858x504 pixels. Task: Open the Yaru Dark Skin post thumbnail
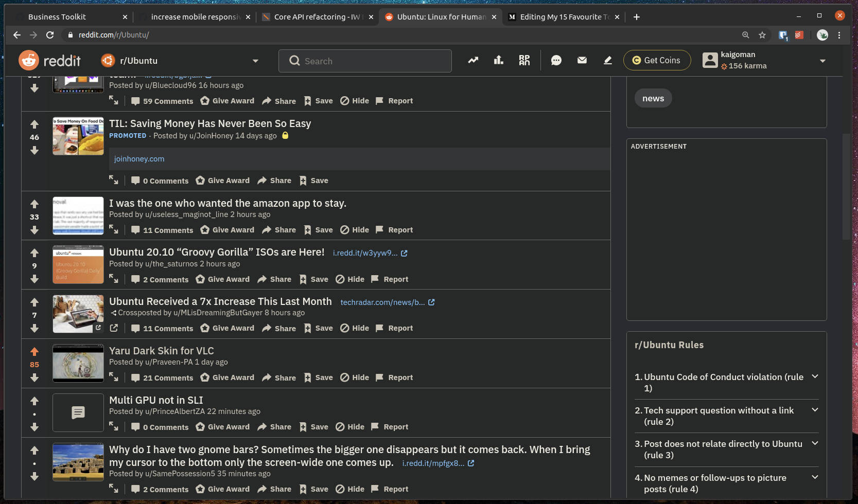(78, 363)
